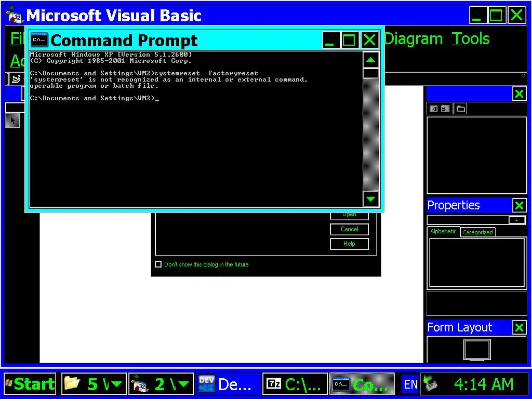The image size is (532, 399).
Task: Click the Command Prompt scrollbar track
Action: point(370,135)
